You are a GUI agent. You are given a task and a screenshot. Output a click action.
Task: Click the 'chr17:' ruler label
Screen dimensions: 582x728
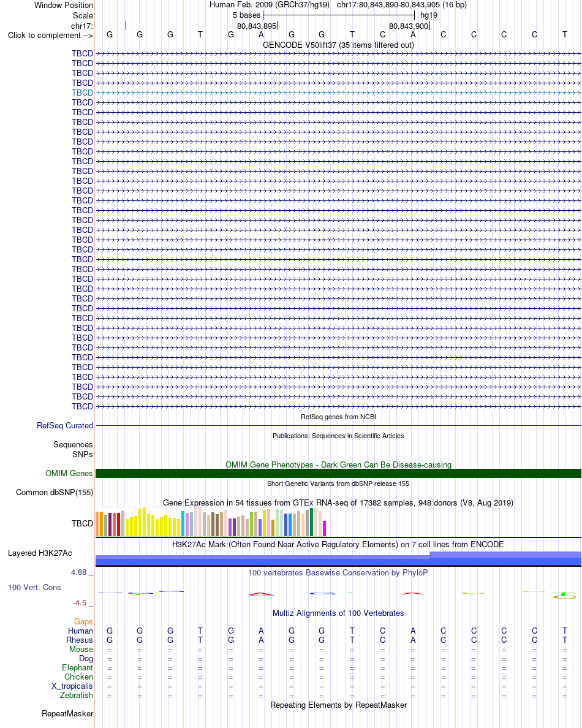81,26
